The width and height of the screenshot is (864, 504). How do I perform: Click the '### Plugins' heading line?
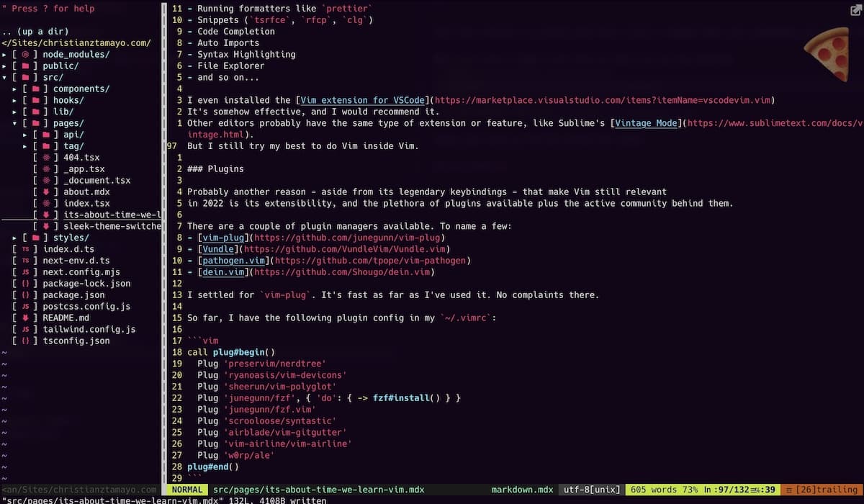click(215, 168)
